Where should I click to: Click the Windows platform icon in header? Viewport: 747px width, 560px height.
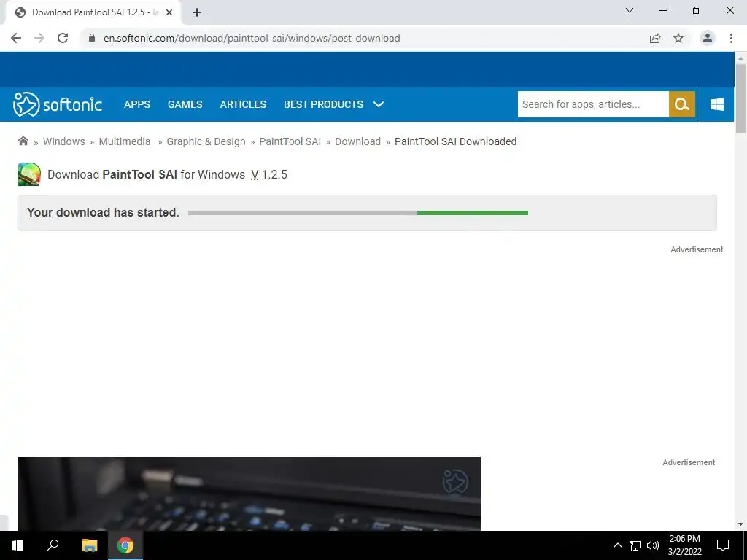717,104
